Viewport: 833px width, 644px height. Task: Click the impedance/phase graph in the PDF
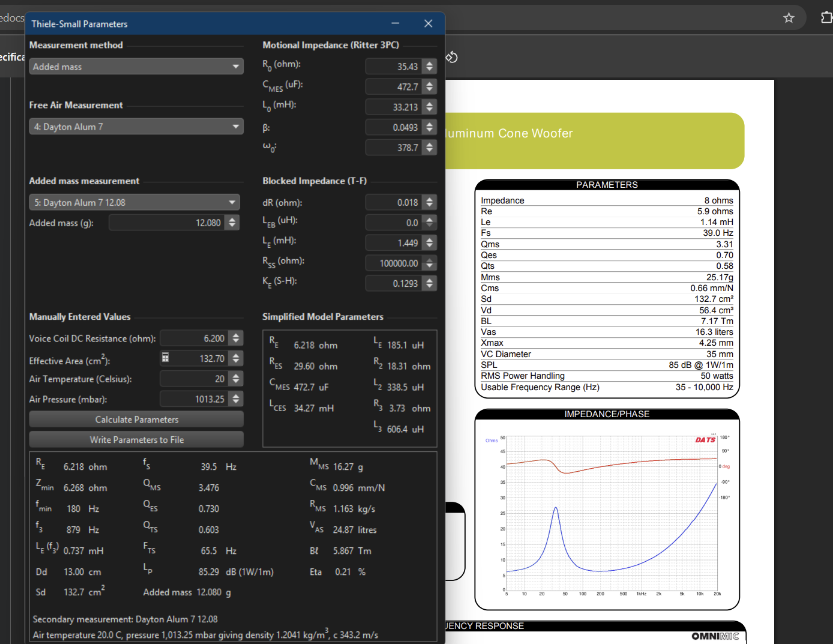611,514
